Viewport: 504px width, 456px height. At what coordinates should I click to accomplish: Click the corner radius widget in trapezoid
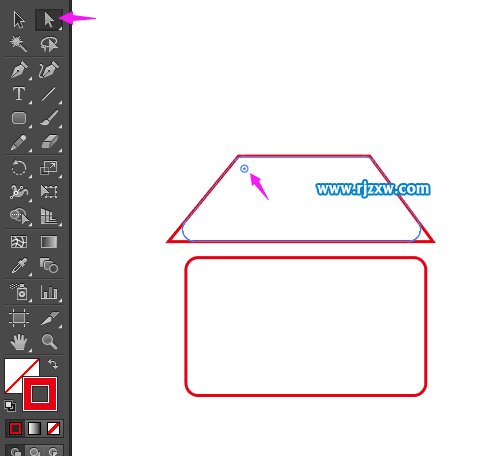[x=244, y=169]
